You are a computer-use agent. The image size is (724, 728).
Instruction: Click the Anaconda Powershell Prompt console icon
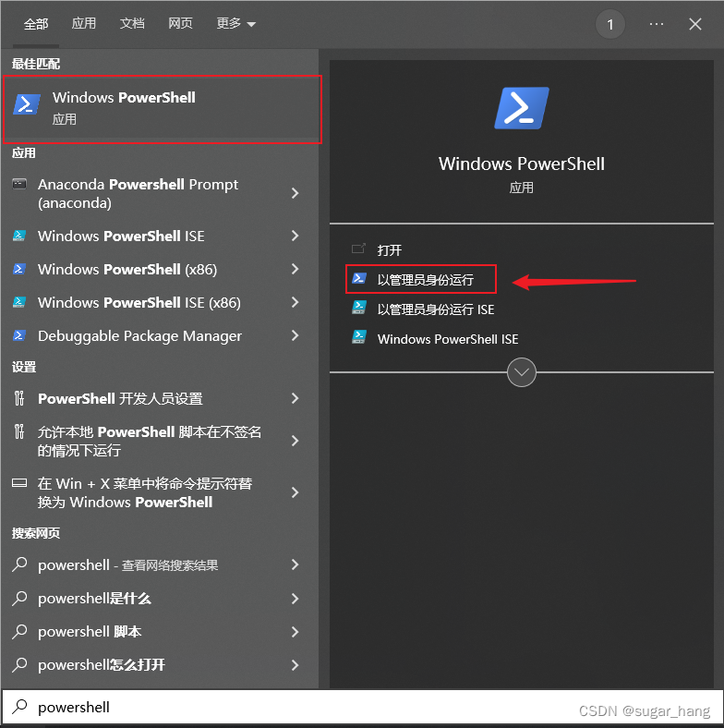[x=19, y=184]
